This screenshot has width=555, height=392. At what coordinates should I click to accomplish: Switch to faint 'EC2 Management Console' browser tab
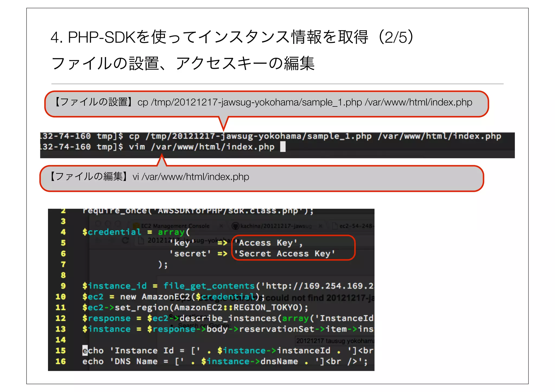(175, 226)
